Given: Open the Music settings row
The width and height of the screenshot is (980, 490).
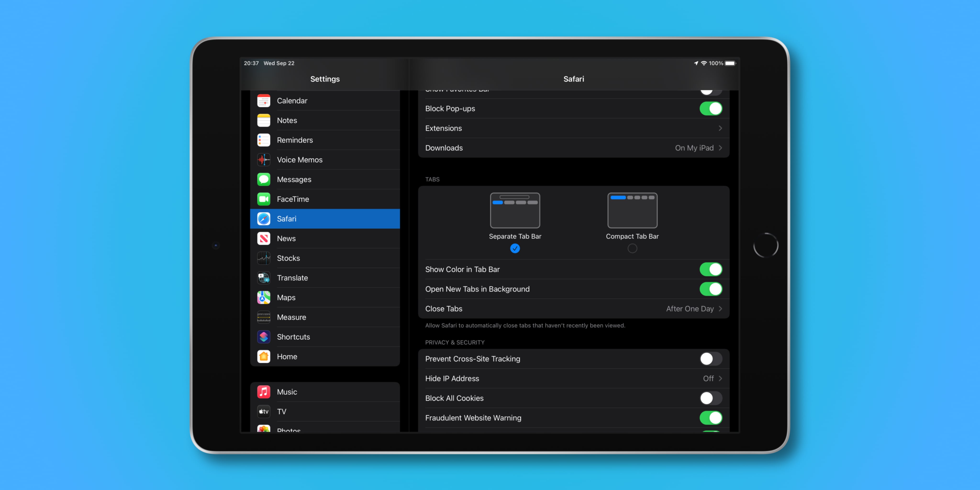Looking at the screenshot, I should (x=325, y=392).
